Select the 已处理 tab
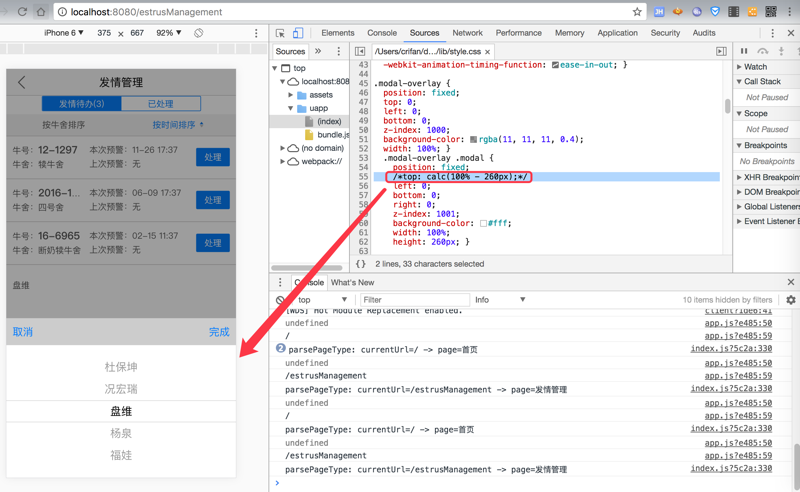The width and height of the screenshot is (800, 492). pos(161,104)
